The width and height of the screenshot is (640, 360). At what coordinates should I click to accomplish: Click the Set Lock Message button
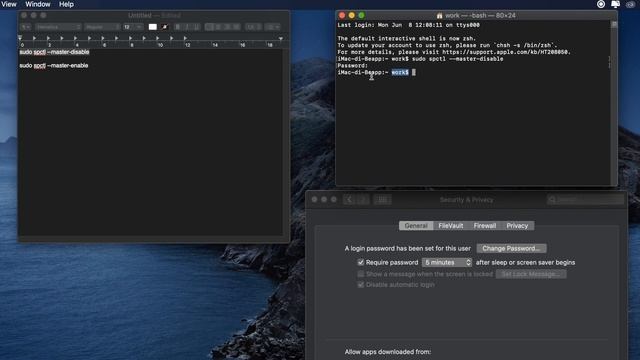(531, 274)
